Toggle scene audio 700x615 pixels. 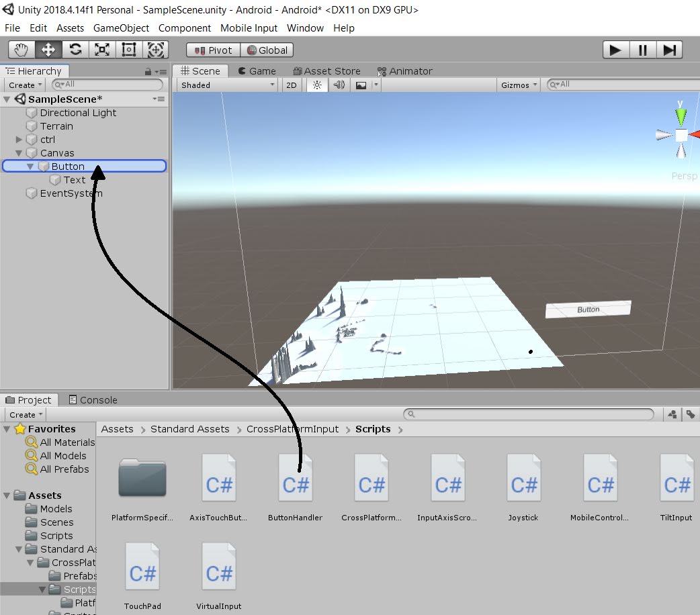pos(338,85)
